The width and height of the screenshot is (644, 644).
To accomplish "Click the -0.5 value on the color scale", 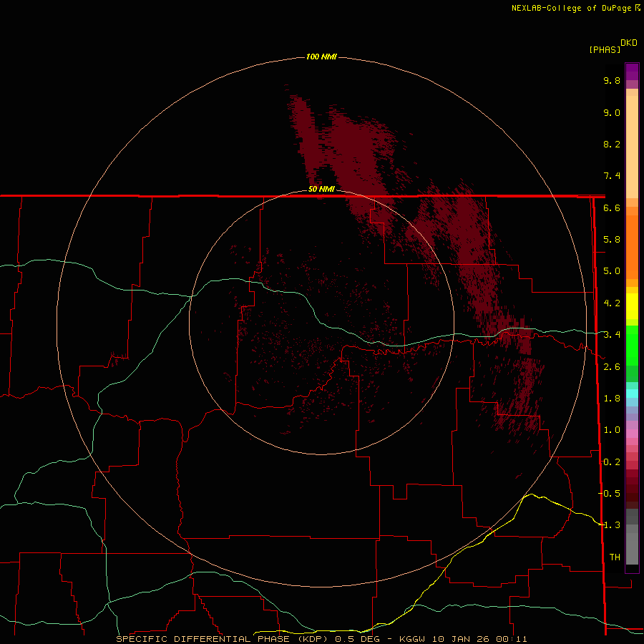I will point(610,493).
